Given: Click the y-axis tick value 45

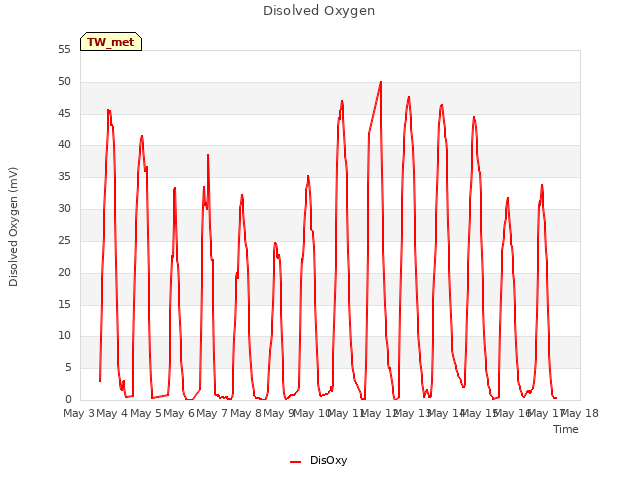Looking at the screenshot, I should click(64, 113).
